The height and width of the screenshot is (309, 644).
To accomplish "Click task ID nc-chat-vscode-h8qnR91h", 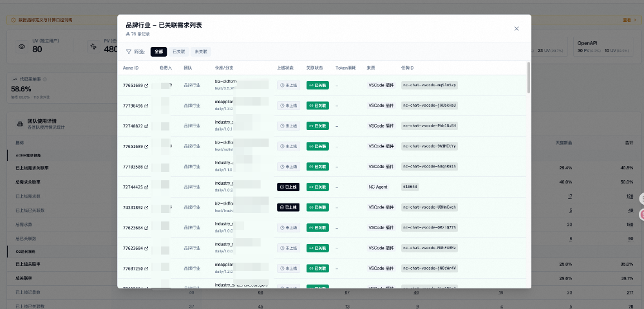I will tap(429, 167).
